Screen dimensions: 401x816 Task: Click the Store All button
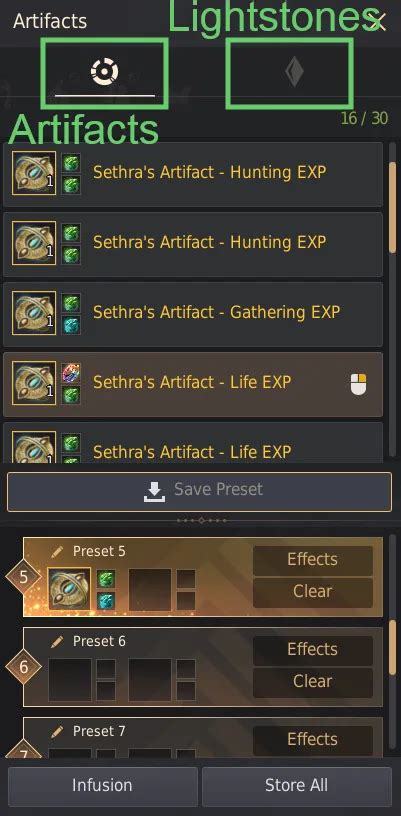(296, 786)
